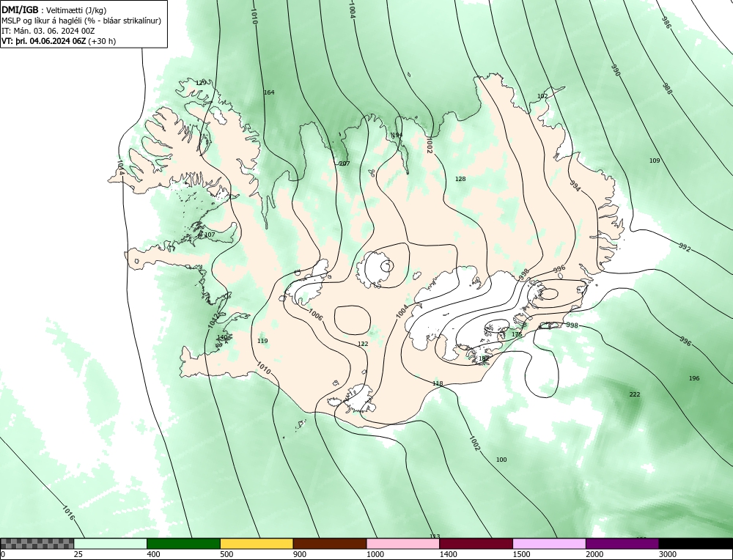Viewport: 733px width, 560px height.
Task: Click the map value 109 offshore east
Action: [x=655, y=161]
